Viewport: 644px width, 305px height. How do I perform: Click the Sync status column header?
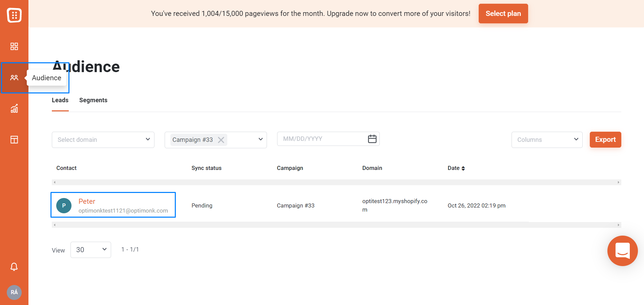pyautogui.click(x=206, y=168)
